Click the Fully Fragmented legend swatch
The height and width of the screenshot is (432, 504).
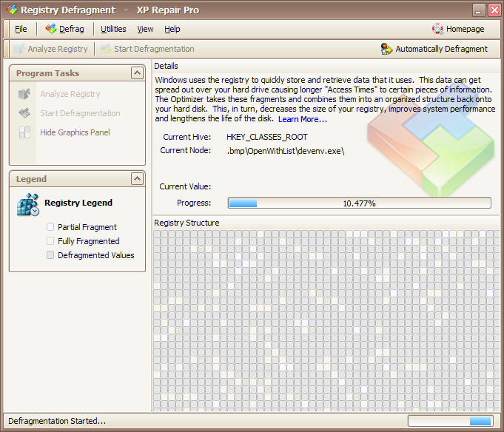50,241
